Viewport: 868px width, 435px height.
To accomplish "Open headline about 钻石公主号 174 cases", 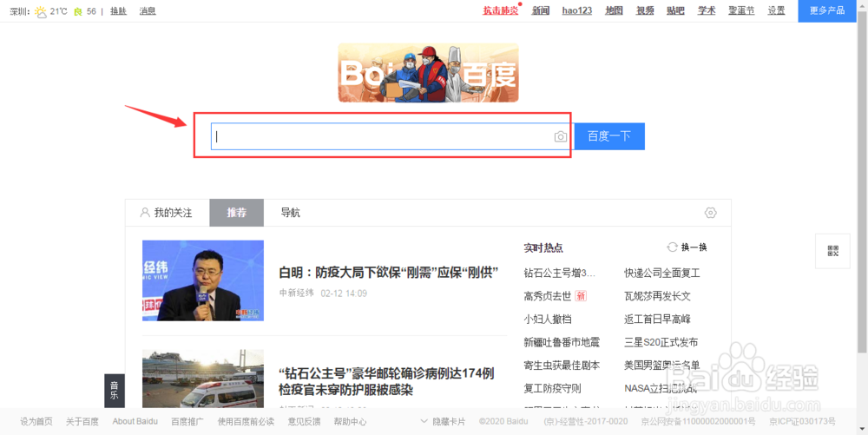I will pyautogui.click(x=387, y=381).
